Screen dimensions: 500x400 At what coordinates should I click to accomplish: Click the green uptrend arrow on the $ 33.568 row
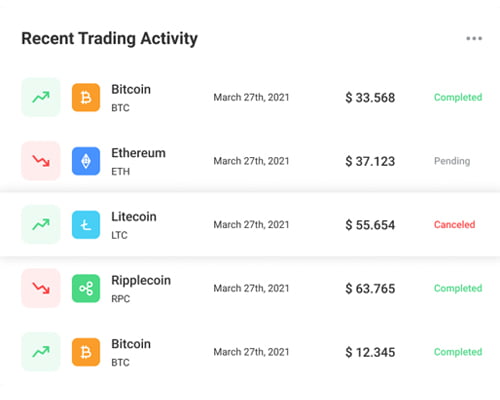click(x=41, y=97)
